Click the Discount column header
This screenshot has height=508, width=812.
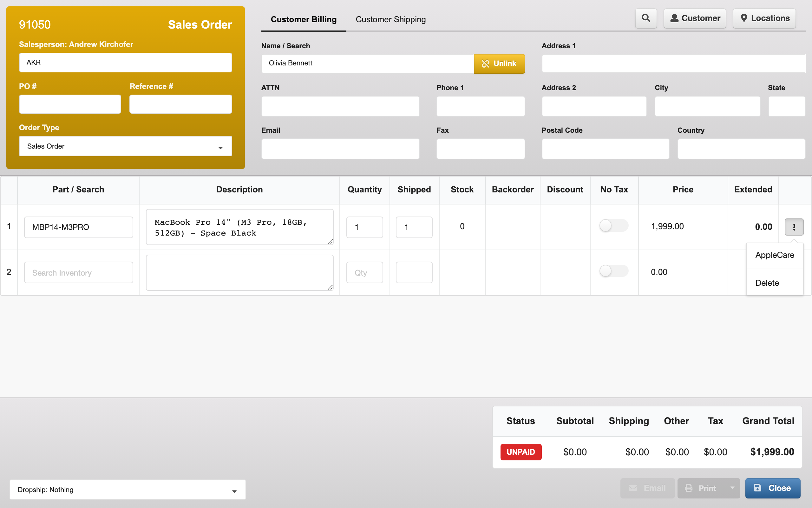coord(565,190)
